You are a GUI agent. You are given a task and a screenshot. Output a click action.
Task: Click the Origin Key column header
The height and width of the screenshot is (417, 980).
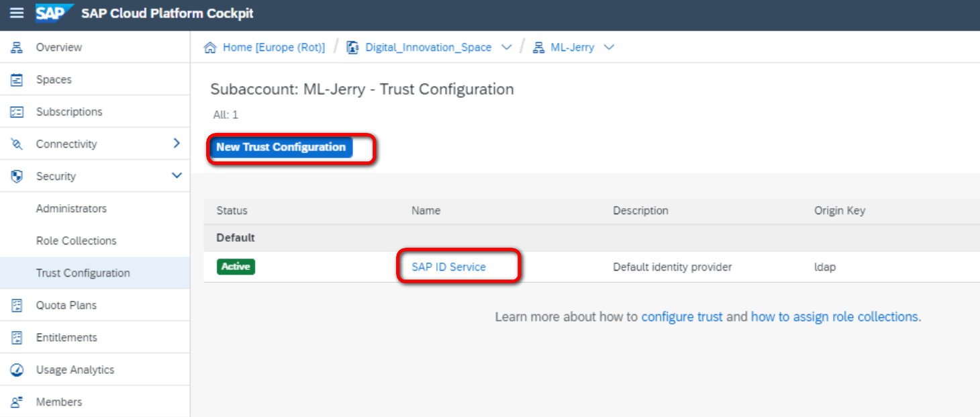point(840,211)
